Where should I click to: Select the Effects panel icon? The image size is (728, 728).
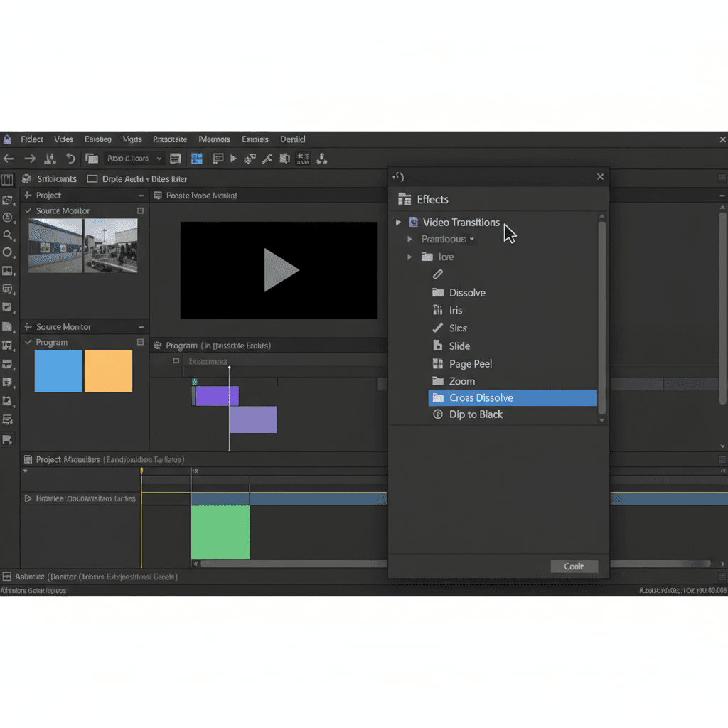point(404,198)
